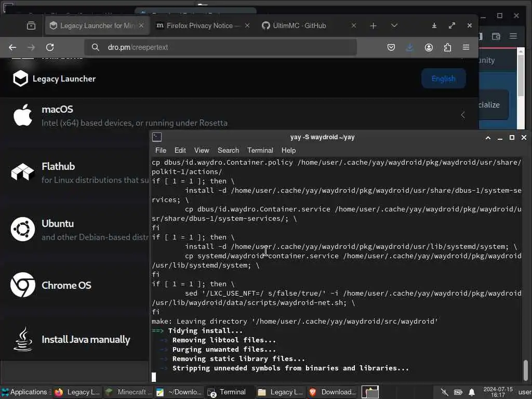Image resolution: width=532 pixels, height=399 pixels.
Task: Open the extensions puzzle icon
Action: (447, 47)
